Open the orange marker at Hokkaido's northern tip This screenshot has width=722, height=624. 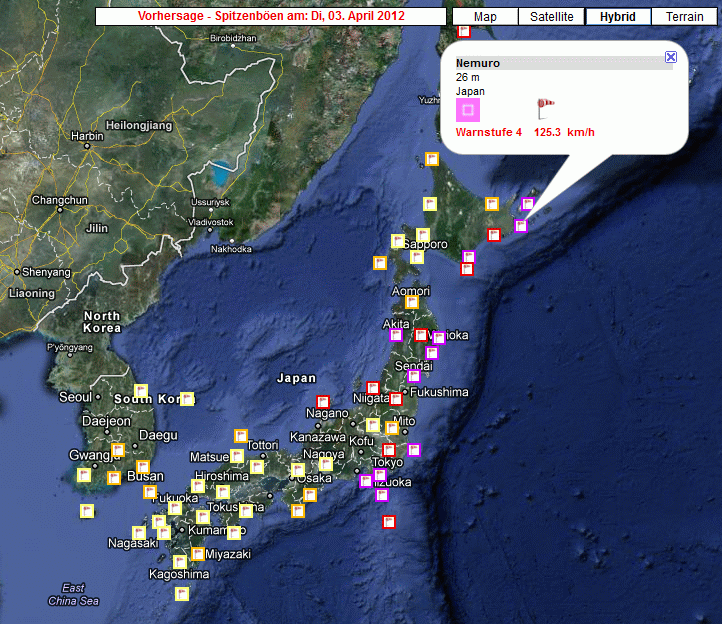pyautogui.click(x=432, y=159)
